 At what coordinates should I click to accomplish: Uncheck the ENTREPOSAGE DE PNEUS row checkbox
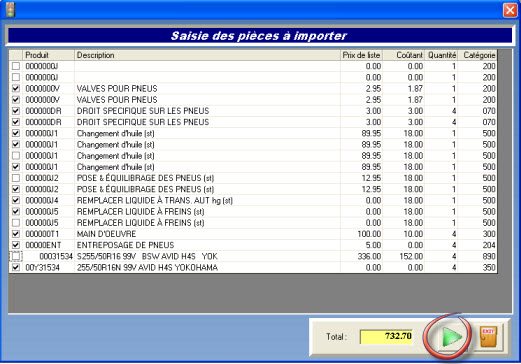pos(16,245)
